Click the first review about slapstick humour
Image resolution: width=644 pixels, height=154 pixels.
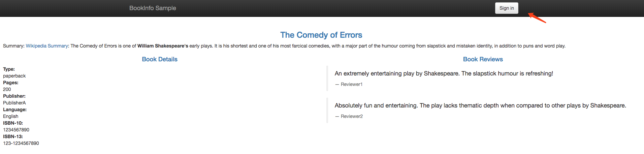[444, 73]
